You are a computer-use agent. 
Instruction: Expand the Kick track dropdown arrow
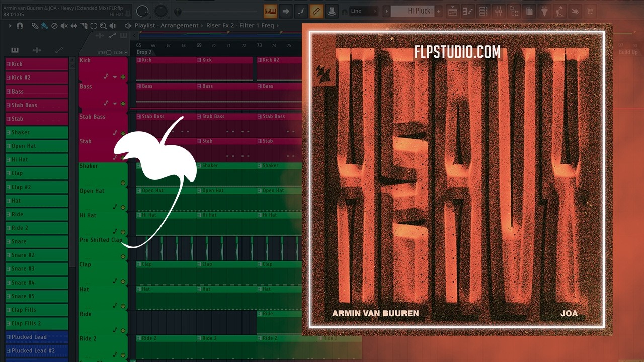coord(115,77)
